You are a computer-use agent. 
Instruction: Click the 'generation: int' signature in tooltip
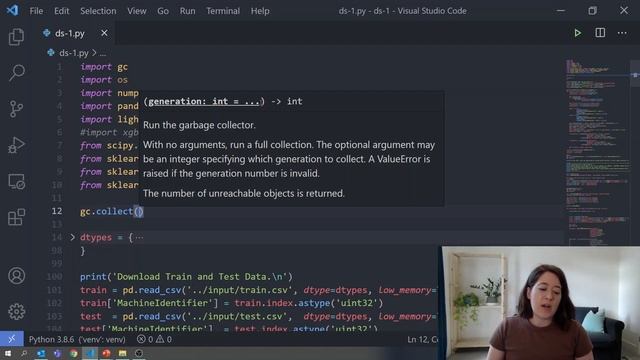pyautogui.click(x=204, y=101)
